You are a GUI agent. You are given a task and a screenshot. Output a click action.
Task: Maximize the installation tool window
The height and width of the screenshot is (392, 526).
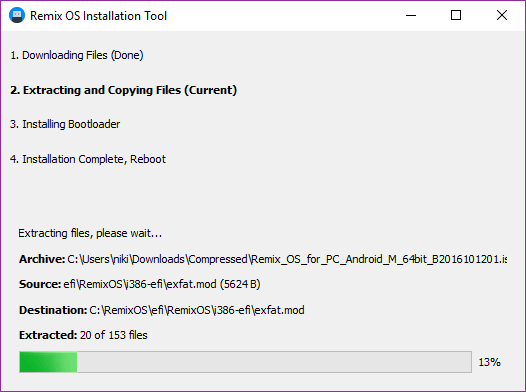(456, 15)
